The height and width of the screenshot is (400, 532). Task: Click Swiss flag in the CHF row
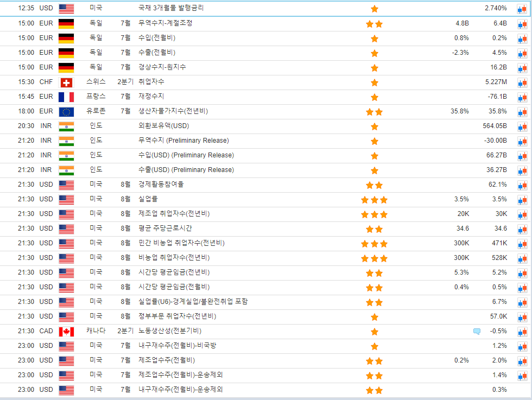point(66,82)
